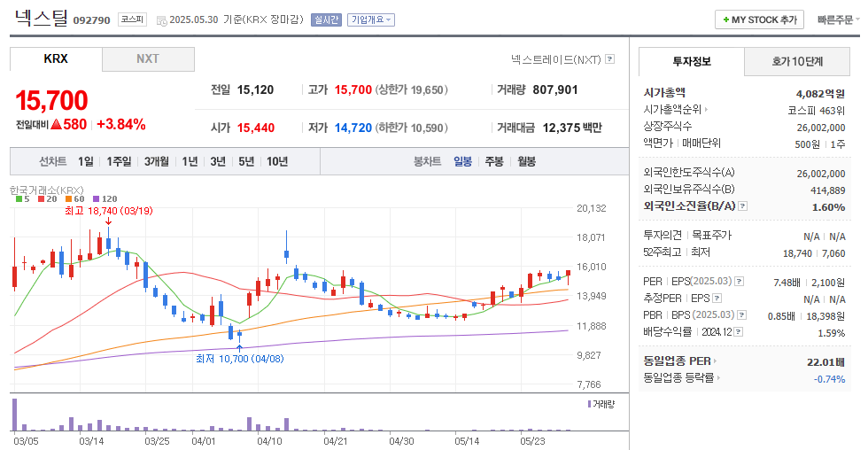
Task: Click the 한국거래소(KRX) chart label
Action: click(46, 190)
